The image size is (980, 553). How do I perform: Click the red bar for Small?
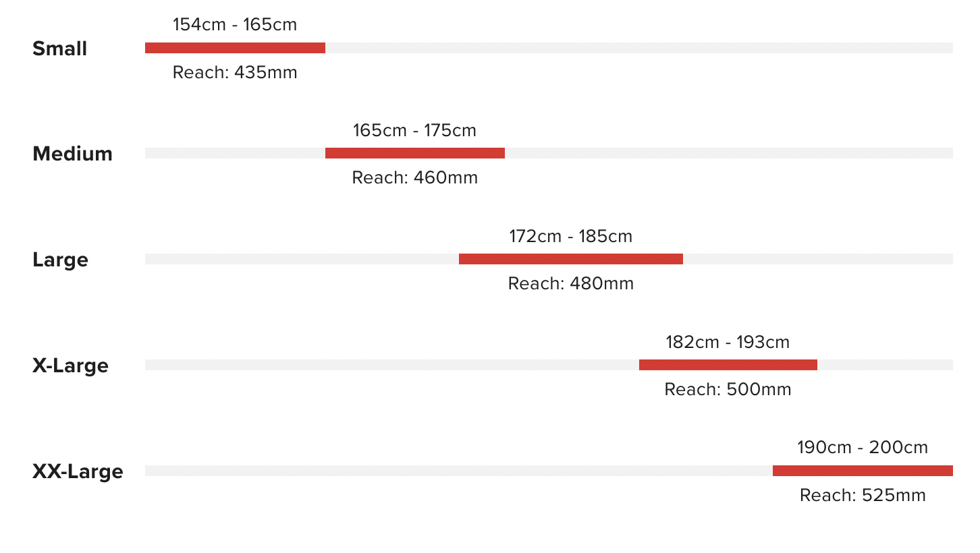[x=235, y=48]
